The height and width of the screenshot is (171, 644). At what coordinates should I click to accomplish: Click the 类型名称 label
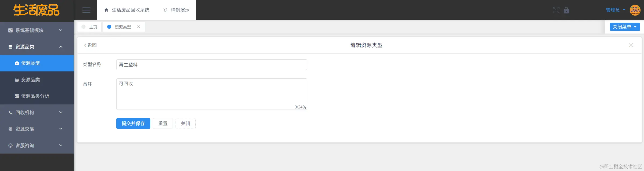(x=92, y=64)
